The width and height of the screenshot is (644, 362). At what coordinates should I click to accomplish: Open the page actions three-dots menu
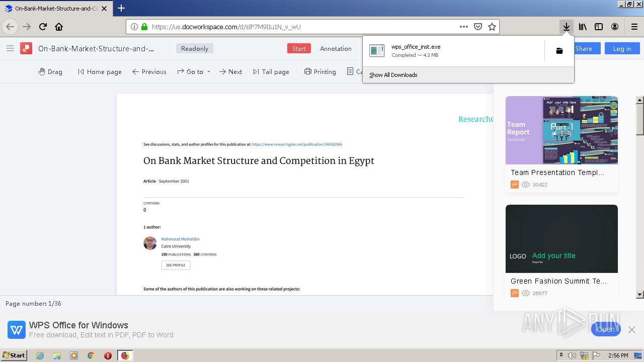click(x=464, y=27)
